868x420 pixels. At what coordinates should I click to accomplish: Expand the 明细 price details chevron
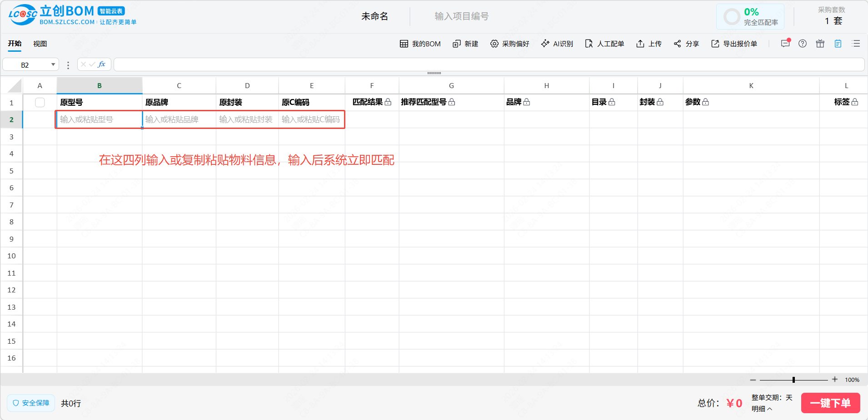pos(769,409)
